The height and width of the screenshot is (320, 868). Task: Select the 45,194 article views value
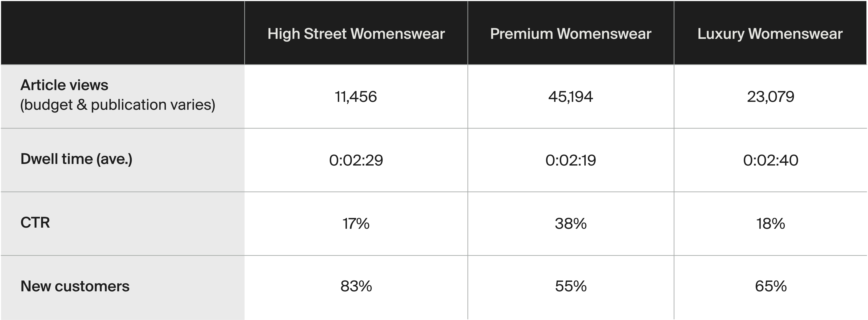(570, 97)
